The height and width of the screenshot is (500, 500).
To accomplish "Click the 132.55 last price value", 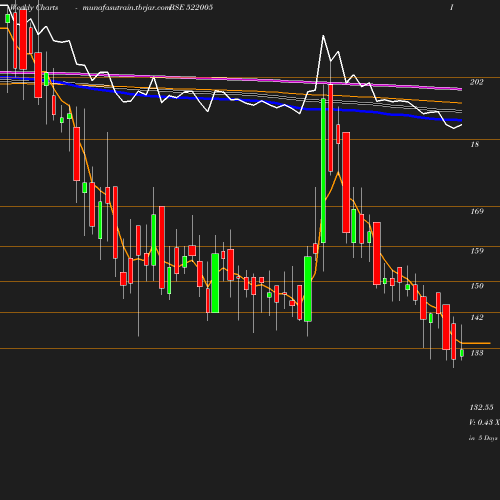I will [481, 407].
